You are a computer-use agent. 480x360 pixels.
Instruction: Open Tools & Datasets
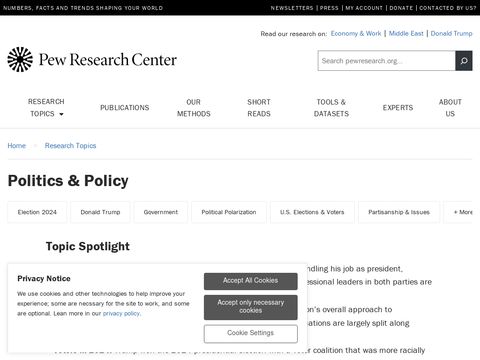331,108
